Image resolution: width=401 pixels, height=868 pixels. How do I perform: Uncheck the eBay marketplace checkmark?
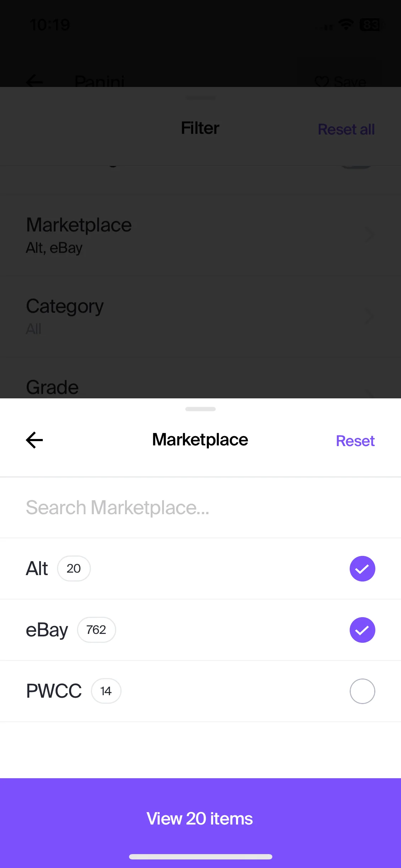(x=362, y=630)
